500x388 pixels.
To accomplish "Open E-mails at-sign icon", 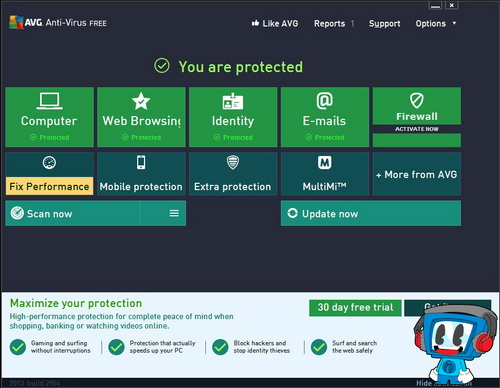I will point(324,101).
